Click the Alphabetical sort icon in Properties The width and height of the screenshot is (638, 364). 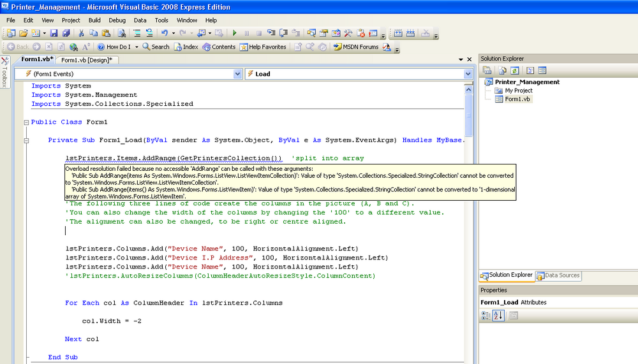click(498, 316)
